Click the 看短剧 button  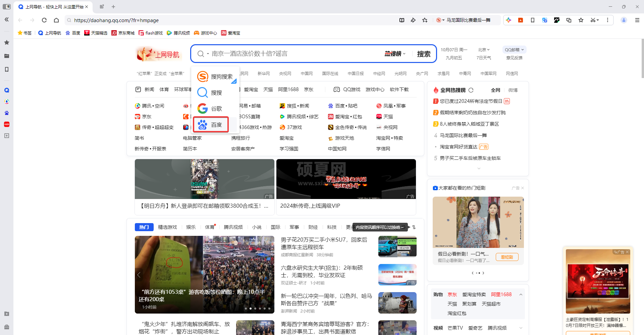507,257
